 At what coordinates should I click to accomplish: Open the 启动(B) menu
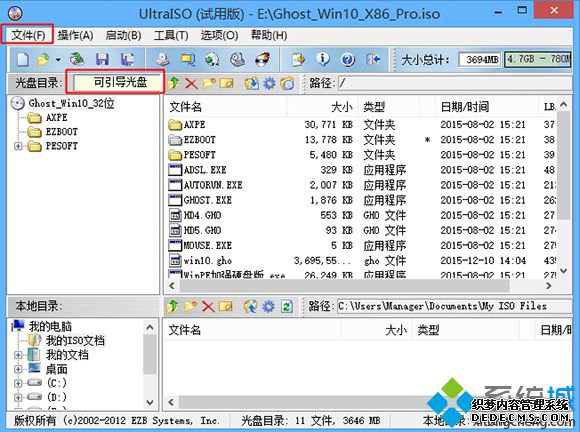[123, 35]
